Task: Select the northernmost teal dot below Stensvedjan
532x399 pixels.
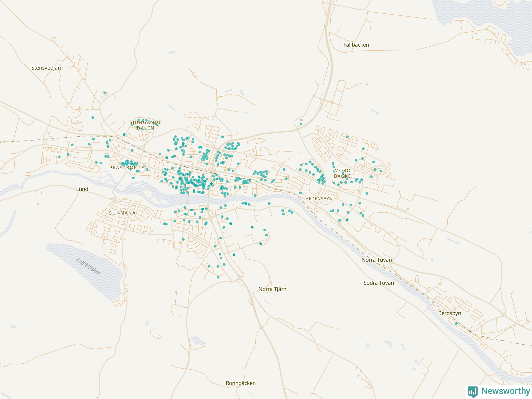Action: [105, 93]
